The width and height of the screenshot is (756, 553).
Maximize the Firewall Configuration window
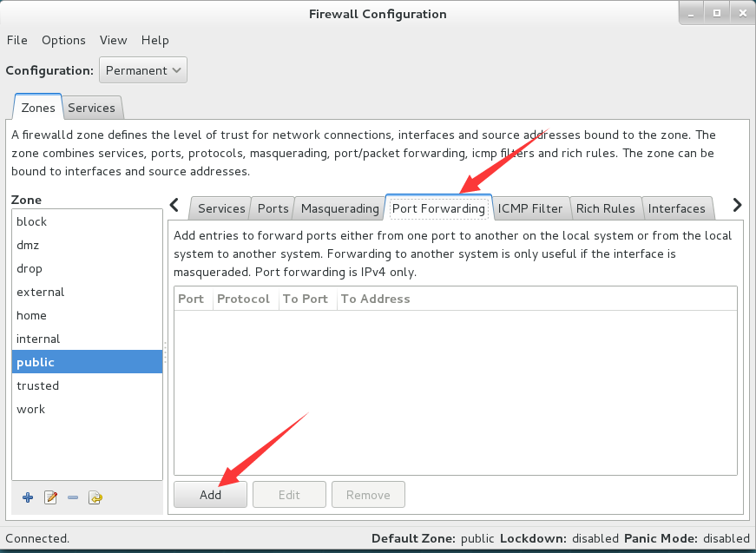point(717,14)
